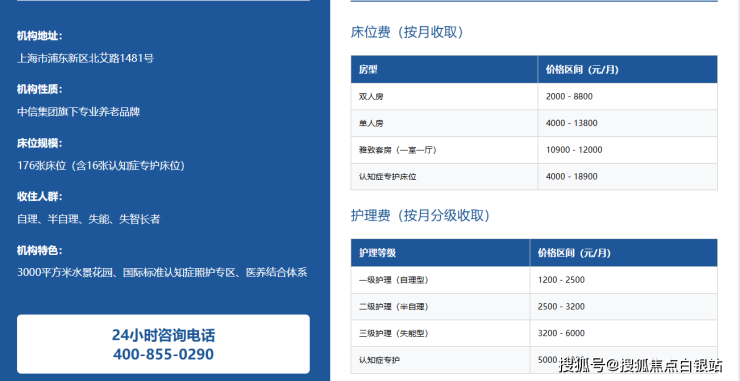740x381 pixels.
Task: Click the 床位费（按月收取）heading
Action: [407, 33]
